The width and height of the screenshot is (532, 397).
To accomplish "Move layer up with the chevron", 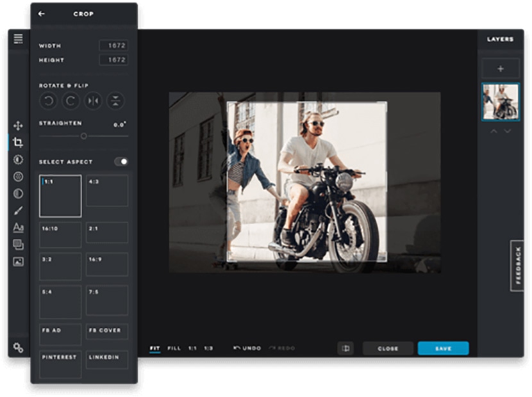I will tap(493, 131).
